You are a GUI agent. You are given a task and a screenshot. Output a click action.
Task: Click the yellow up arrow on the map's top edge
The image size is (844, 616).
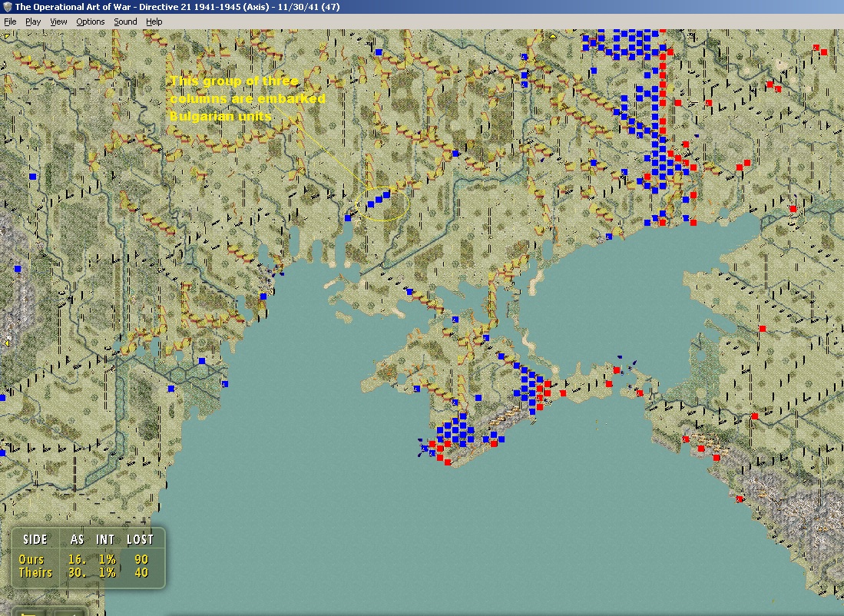pyautogui.click(x=553, y=36)
